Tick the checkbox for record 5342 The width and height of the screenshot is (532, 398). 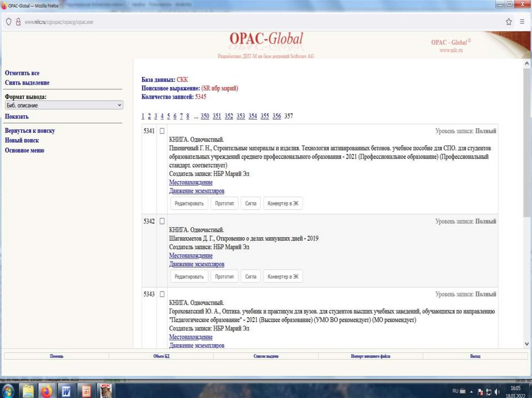pos(162,221)
